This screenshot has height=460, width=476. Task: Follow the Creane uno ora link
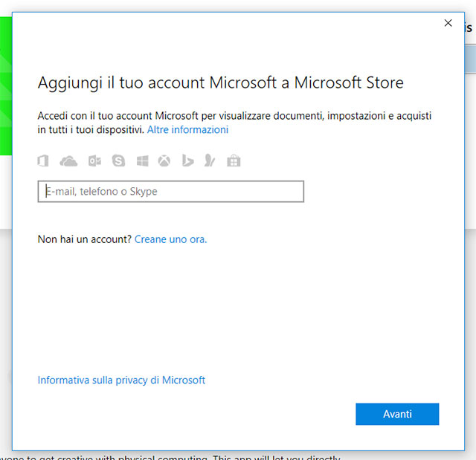click(x=170, y=239)
